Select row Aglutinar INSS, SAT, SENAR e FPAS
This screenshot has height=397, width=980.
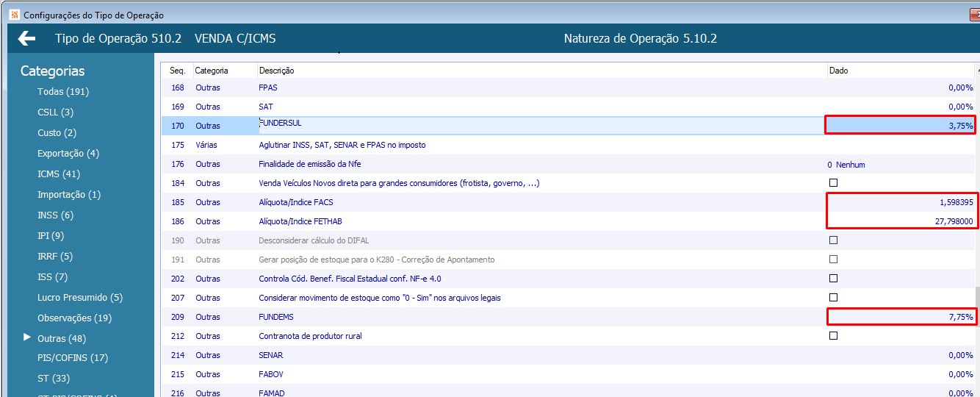point(569,145)
